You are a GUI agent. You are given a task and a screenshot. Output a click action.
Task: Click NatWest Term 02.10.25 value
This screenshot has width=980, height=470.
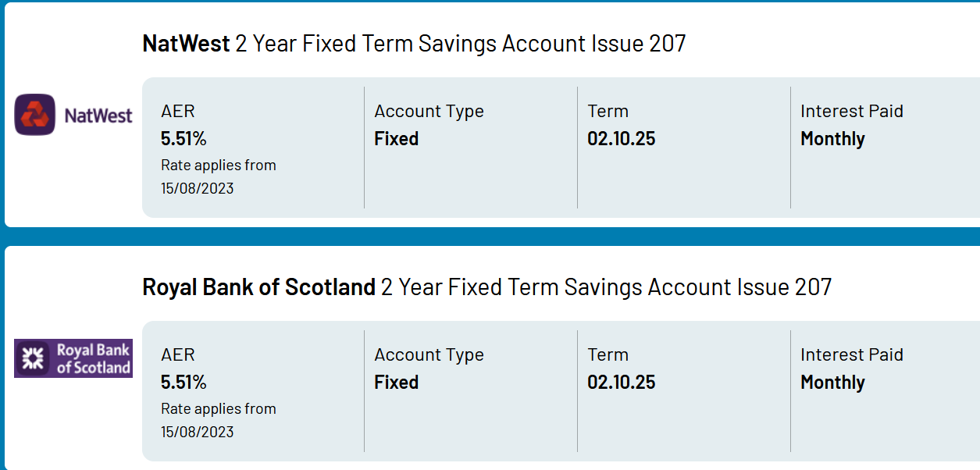[x=622, y=139]
